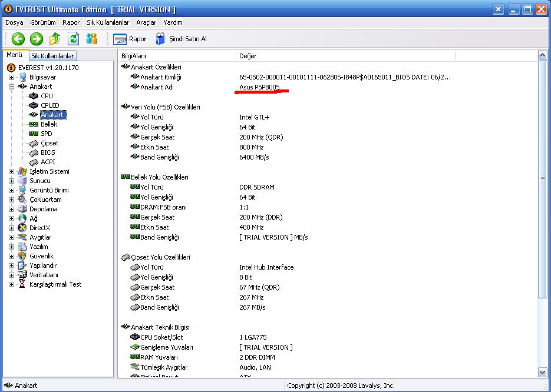
Task: Switch to the Sık Kullanılanlar tab
Action: tap(52, 56)
